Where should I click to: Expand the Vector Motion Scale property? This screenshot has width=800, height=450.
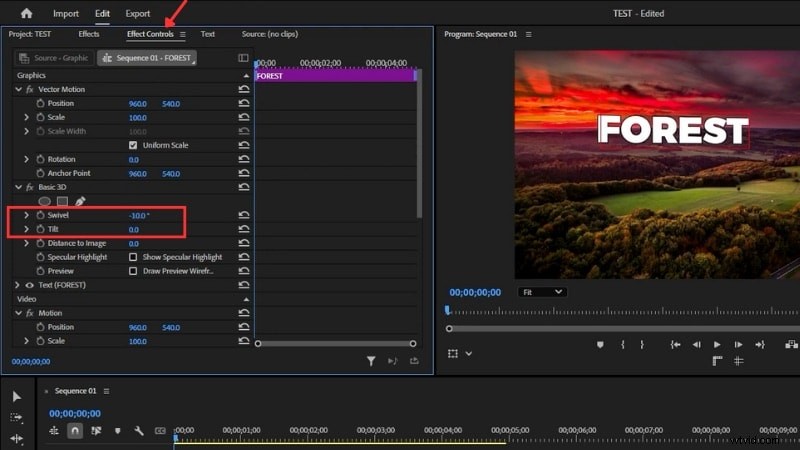click(x=27, y=117)
